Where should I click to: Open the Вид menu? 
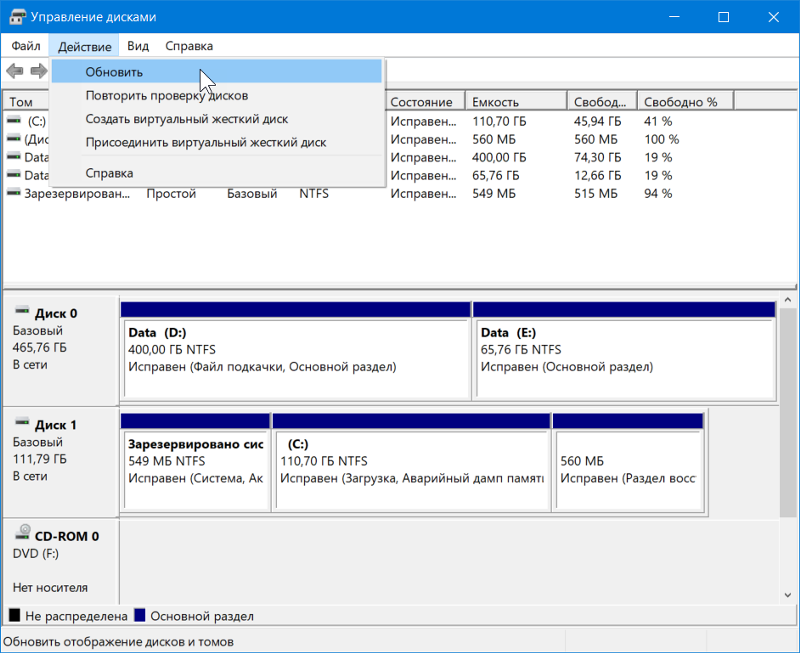click(138, 46)
